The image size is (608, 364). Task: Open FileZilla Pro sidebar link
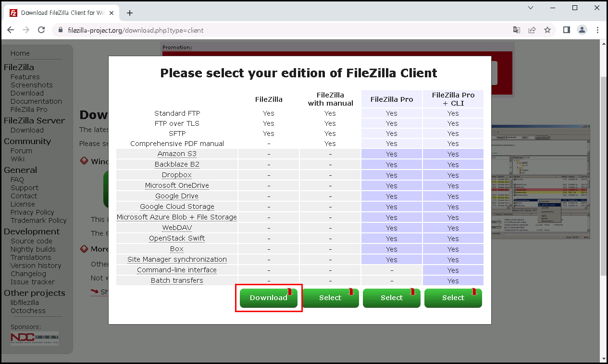pyautogui.click(x=29, y=109)
